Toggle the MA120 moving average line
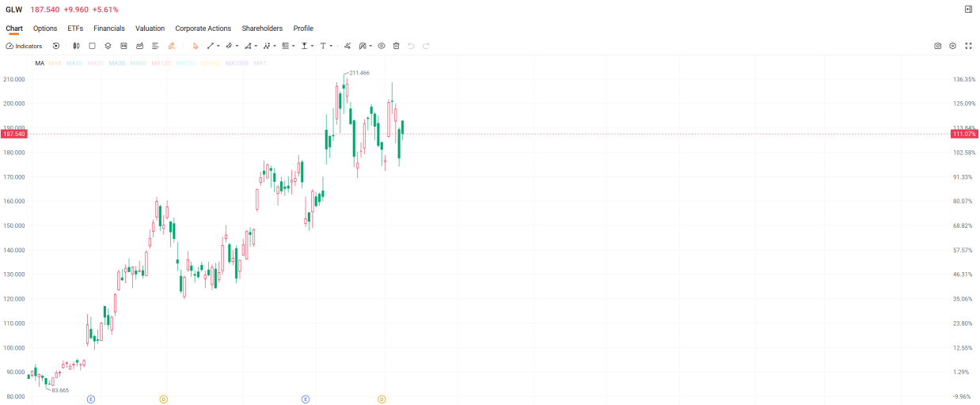Viewport: 980px width, 405px height. pyautogui.click(x=161, y=62)
